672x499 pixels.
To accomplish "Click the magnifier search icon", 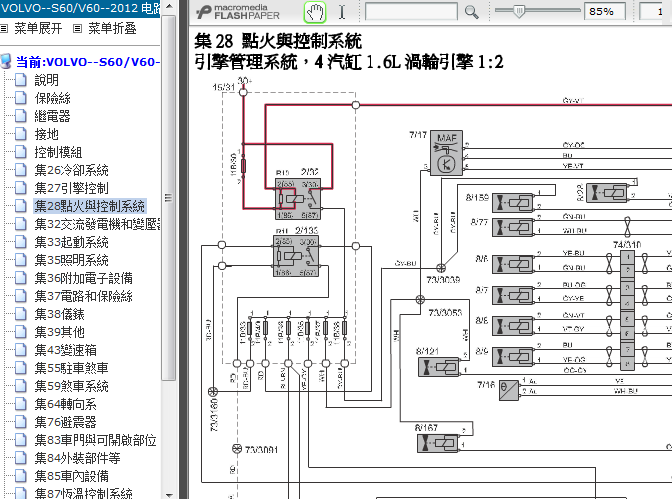I will pos(471,12).
